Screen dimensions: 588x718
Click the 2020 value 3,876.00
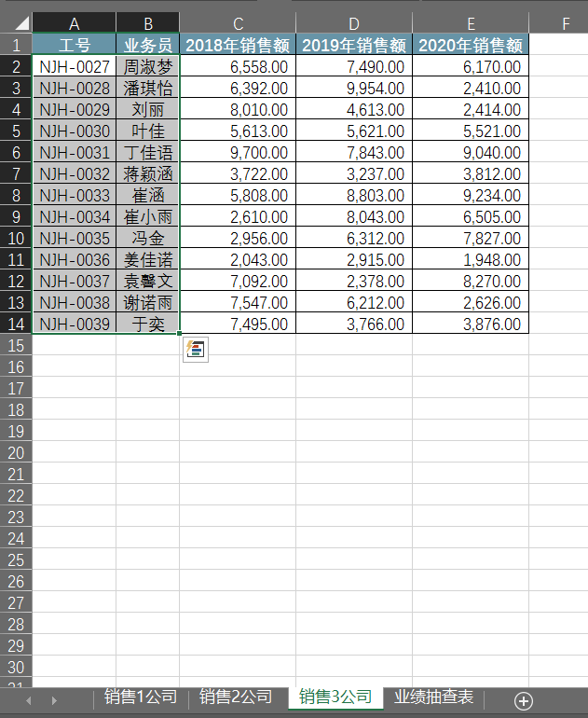pyautogui.click(x=471, y=324)
